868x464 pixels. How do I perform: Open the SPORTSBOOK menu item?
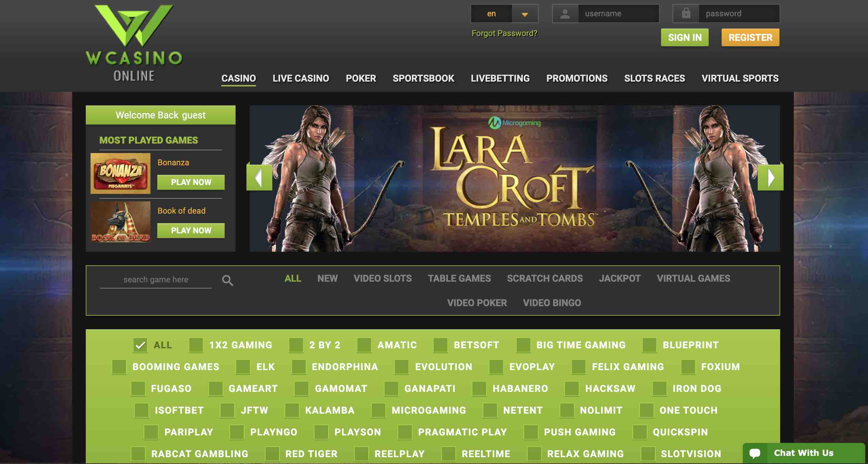423,78
